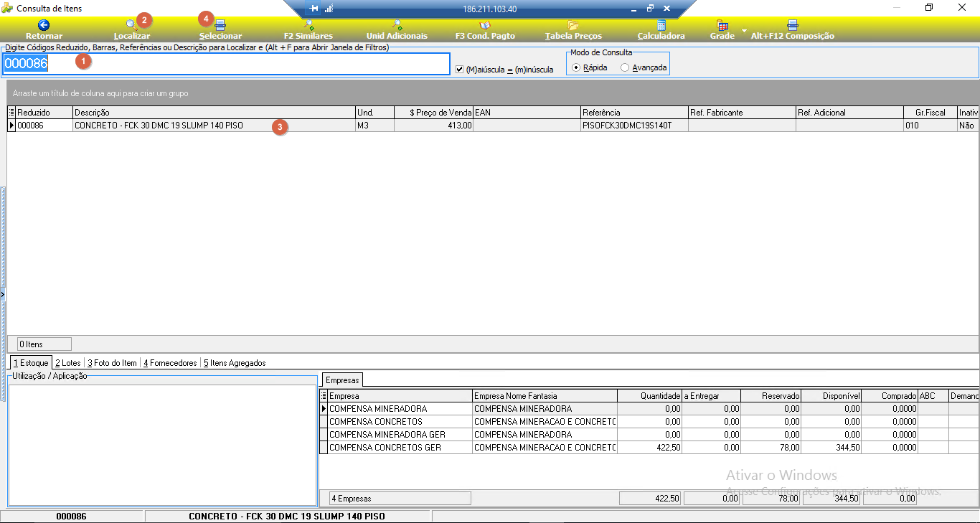The height and width of the screenshot is (523, 980).
Task: Click the Selecionar printer-style icon
Action: [220, 25]
